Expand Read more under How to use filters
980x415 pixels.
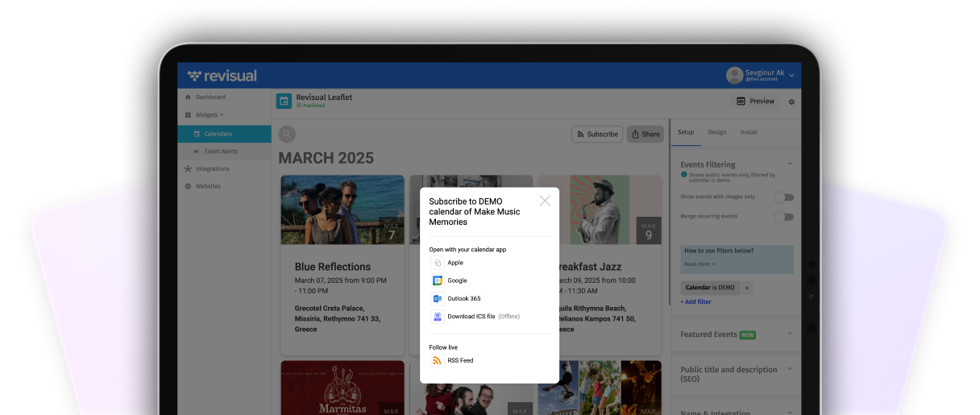click(x=700, y=264)
